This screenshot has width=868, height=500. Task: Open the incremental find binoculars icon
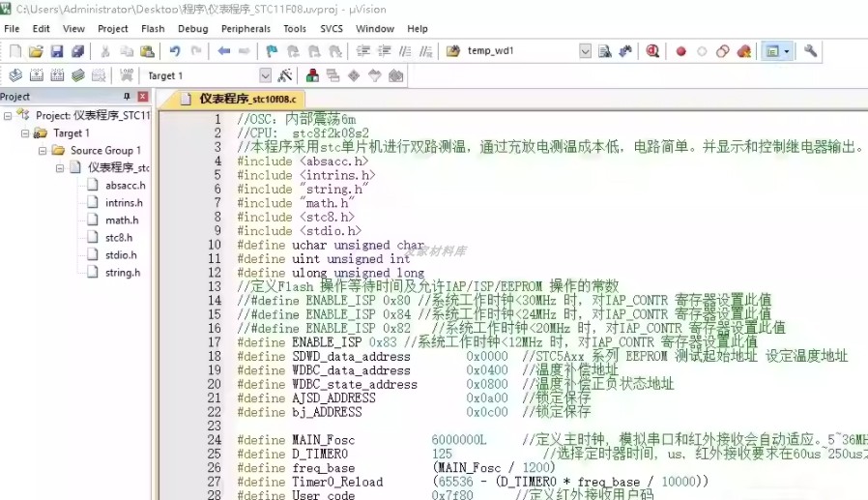[625, 51]
